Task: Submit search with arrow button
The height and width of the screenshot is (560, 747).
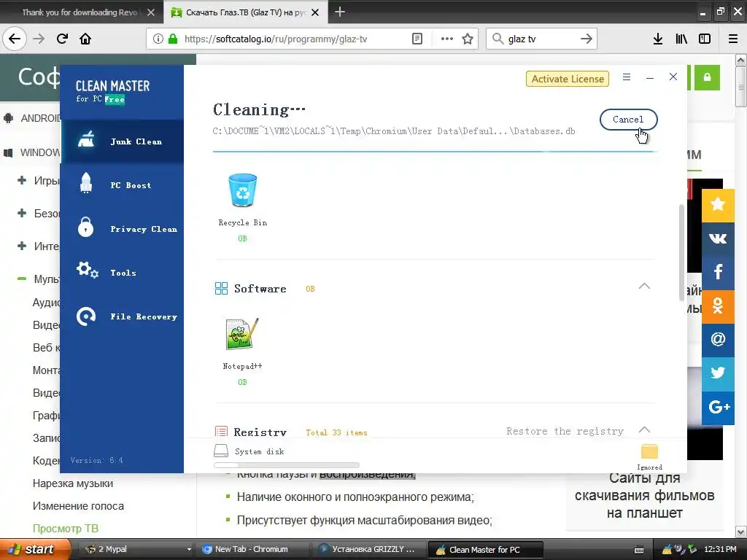Action: (587, 39)
